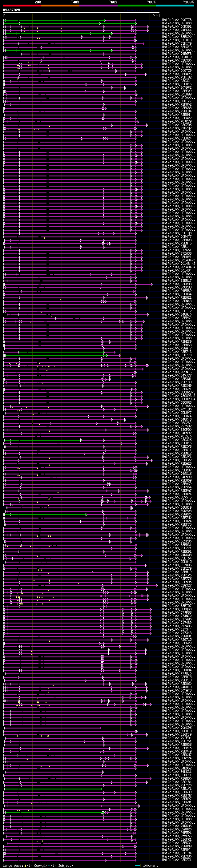Select the UniRef100_A2FW02 label

click(177, 104)
